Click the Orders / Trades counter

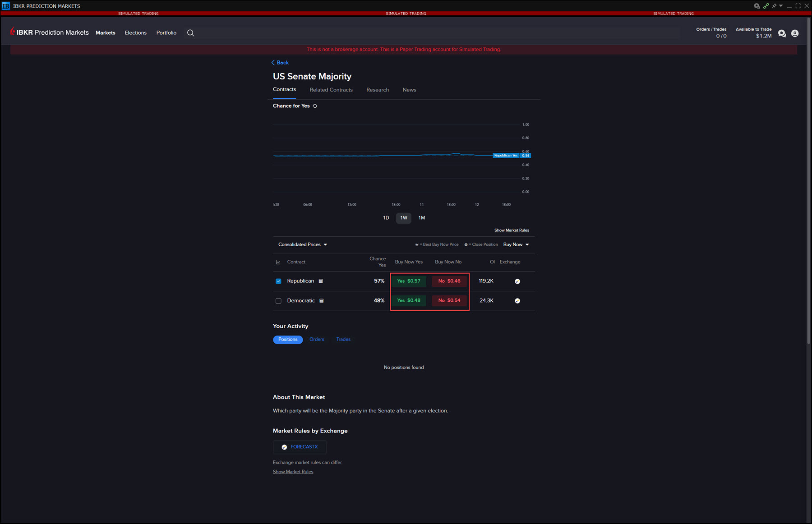click(711, 33)
